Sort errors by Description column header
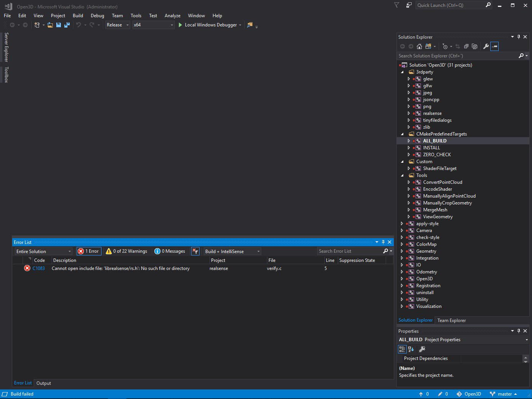The image size is (532, 399). (130, 260)
